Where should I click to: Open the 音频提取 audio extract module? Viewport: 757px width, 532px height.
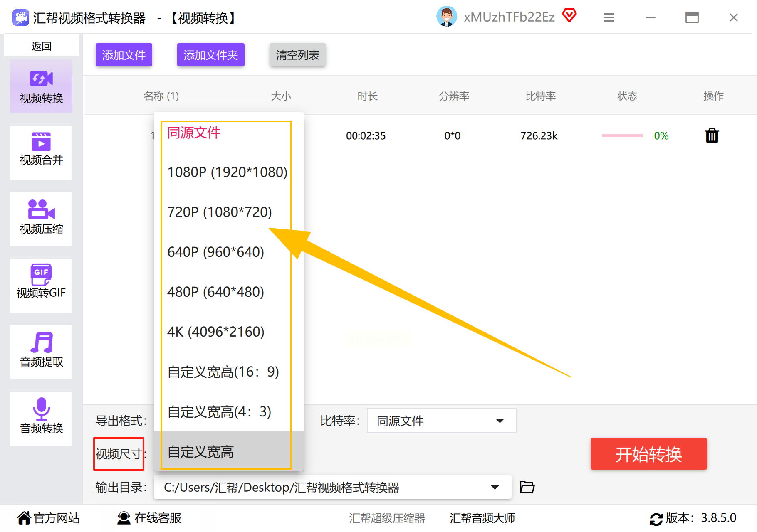click(x=41, y=352)
